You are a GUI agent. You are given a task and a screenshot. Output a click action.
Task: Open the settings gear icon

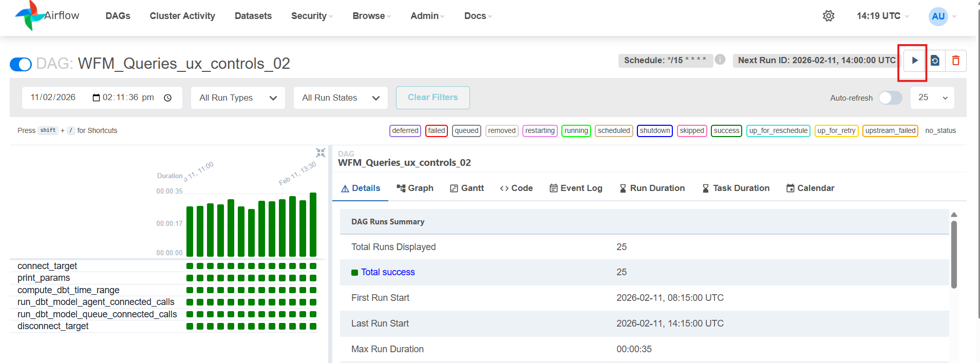pyautogui.click(x=828, y=16)
